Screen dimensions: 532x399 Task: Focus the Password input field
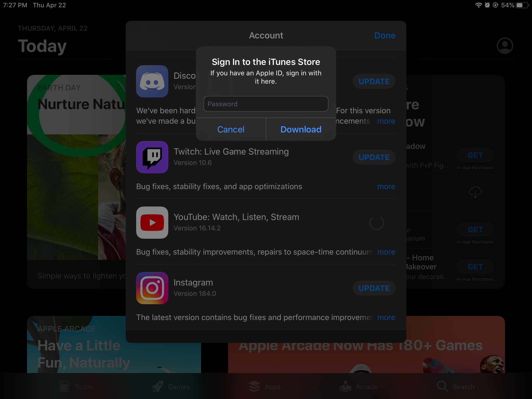pos(266,104)
